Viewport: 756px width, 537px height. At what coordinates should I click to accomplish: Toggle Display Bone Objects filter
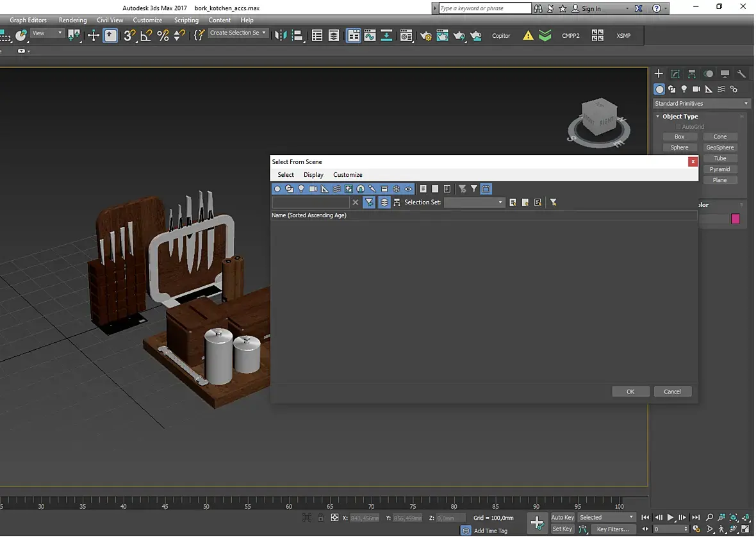pos(372,189)
